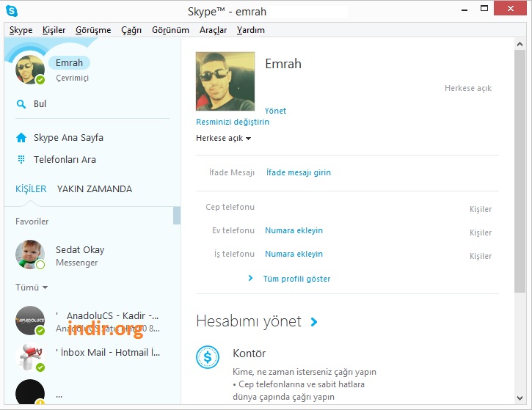Click the large Emrah profile photo

pyautogui.click(x=225, y=81)
